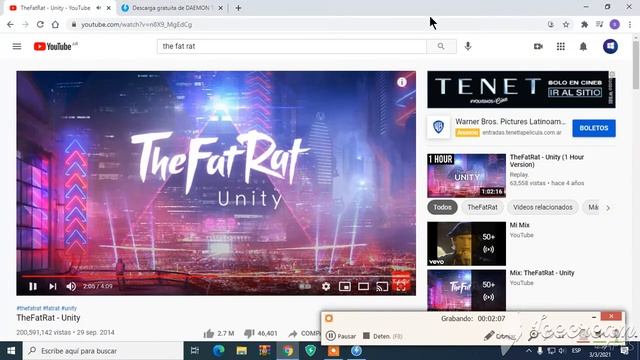This screenshot has height=360, width=640.
Task: Bookmark this page with the star
Action: click(x=566, y=24)
